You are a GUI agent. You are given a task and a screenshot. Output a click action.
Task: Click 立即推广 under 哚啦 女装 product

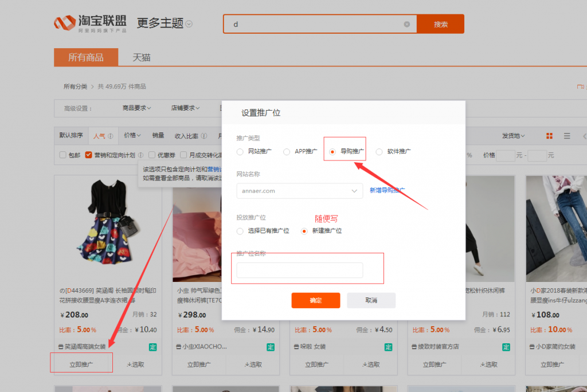tap(316, 364)
